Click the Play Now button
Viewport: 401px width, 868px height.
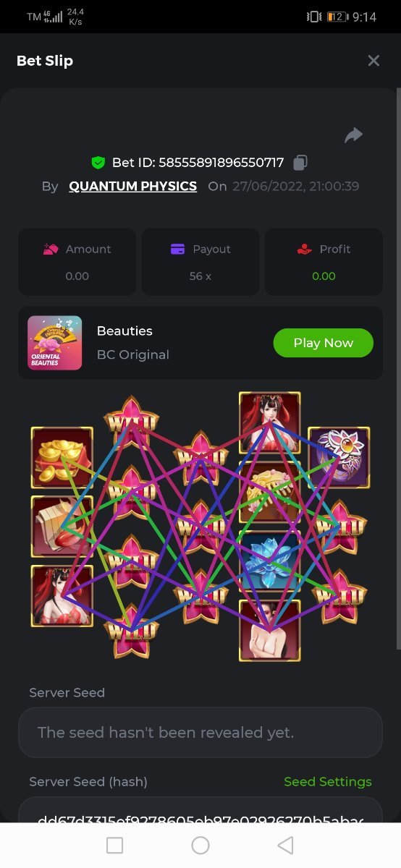click(323, 343)
